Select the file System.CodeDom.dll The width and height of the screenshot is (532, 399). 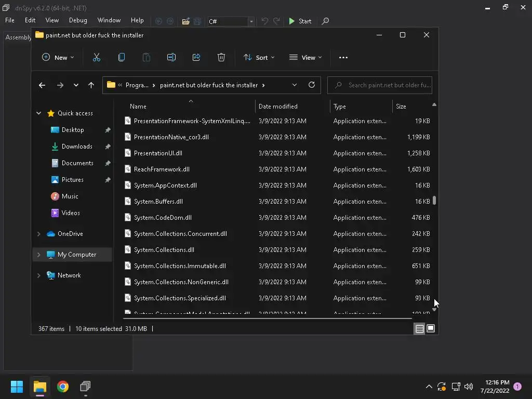pos(163,218)
